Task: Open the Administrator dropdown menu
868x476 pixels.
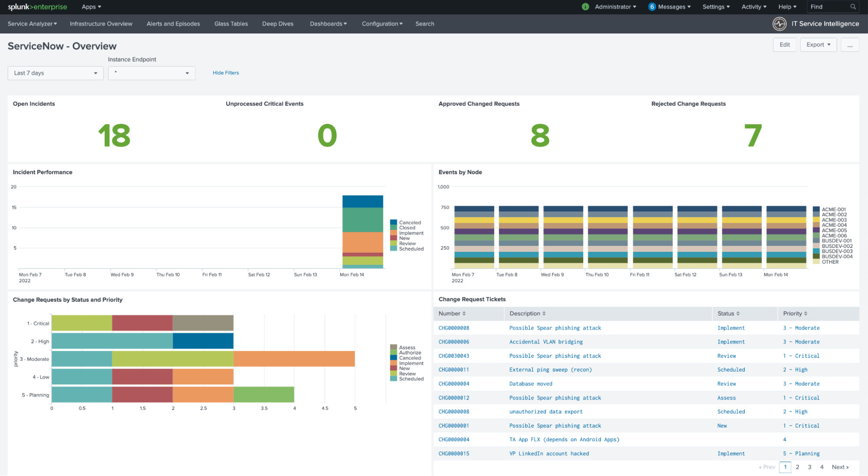Action: pyautogui.click(x=615, y=7)
